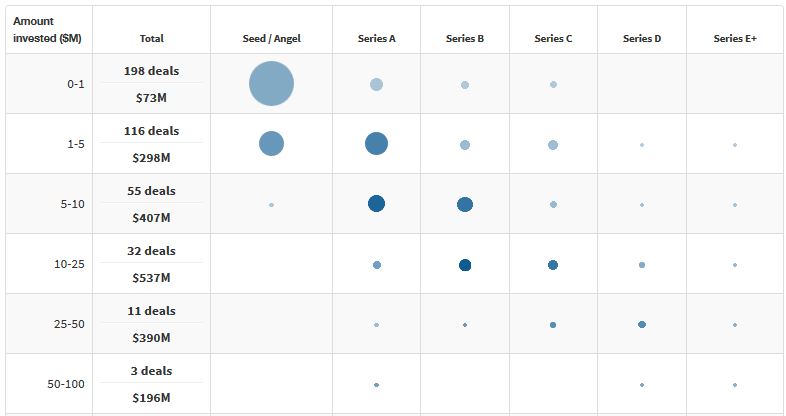The width and height of the screenshot is (786, 416).
Task: Select the Series E+ dot in 50-100 row
Action: click(735, 385)
